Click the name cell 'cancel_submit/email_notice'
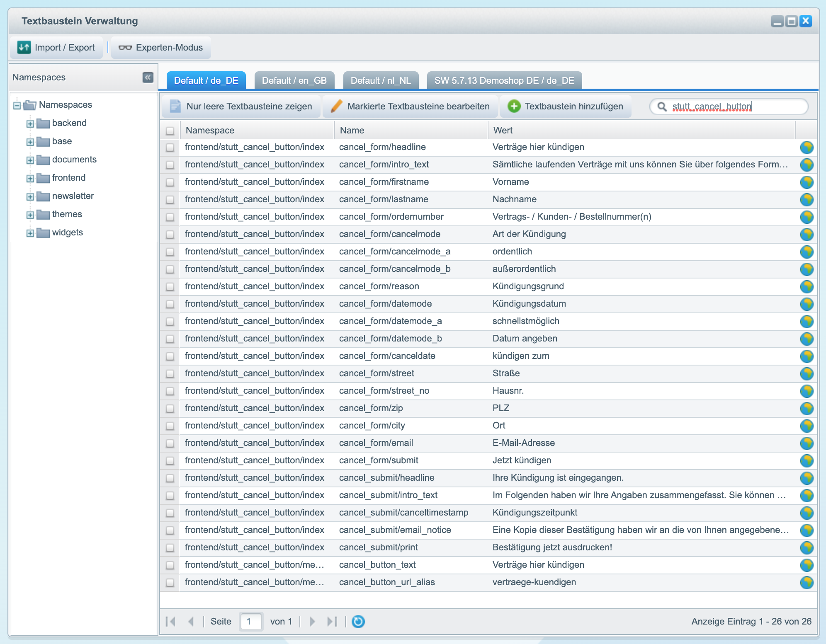Image resolution: width=826 pixels, height=644 pixels. [x=395, y=530]
